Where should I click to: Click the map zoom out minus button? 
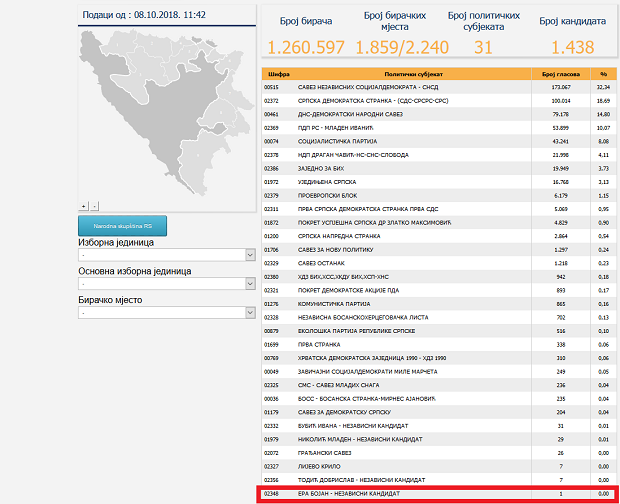94,205
